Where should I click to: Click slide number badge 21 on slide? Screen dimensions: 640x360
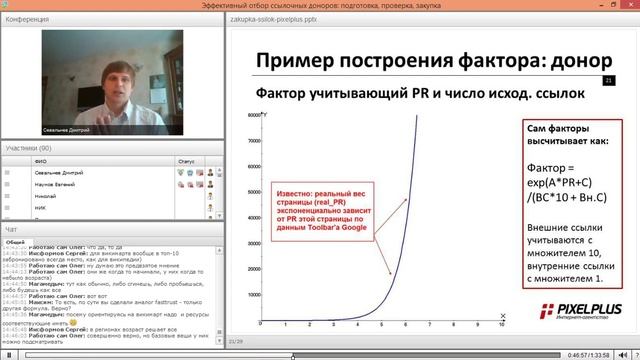tap(609, 80)
